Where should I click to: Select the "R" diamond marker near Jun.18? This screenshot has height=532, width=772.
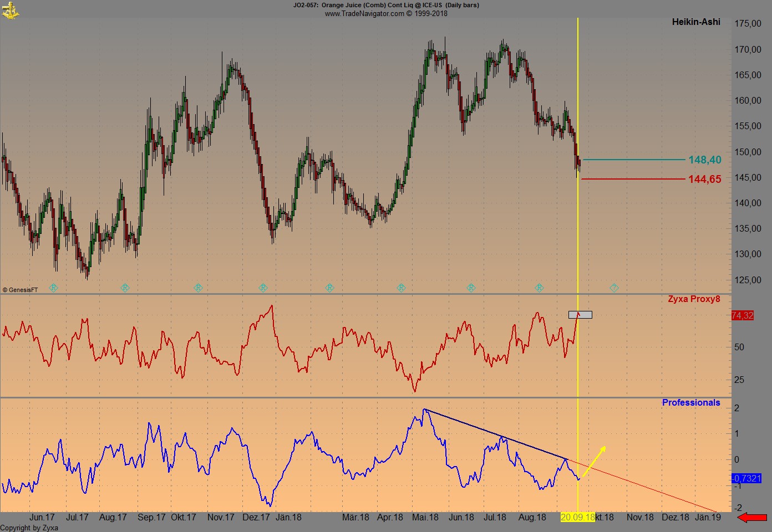click(471, 288)
